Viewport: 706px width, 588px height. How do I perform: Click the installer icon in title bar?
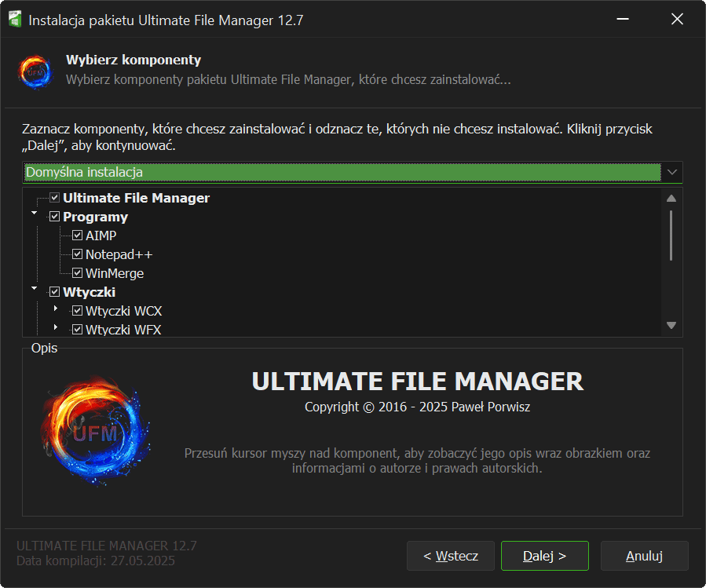pyautogui.click(x=14, y=20)
